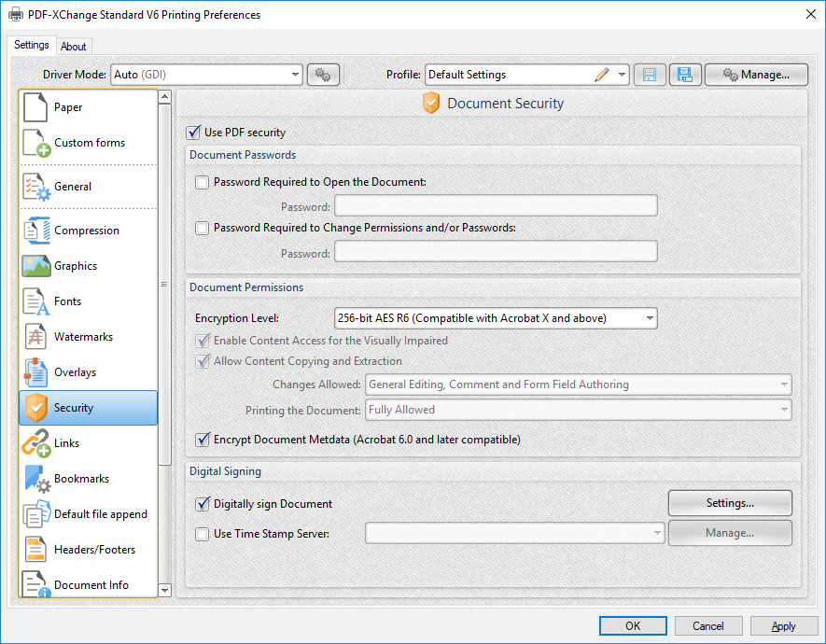The width and height of the screenshot is (826, 644).
Task: Click the Apply button
Action: [x=783, y=626]
